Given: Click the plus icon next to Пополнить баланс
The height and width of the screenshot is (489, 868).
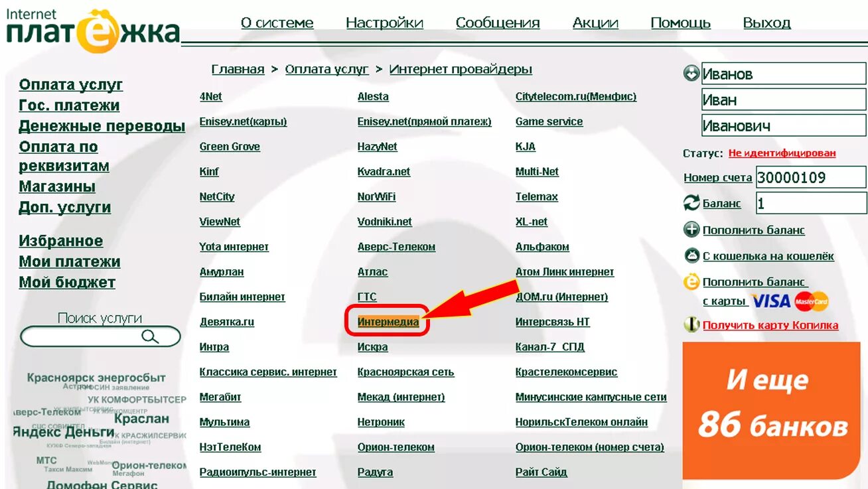Looking at the screenshot, I should (691, 230).
